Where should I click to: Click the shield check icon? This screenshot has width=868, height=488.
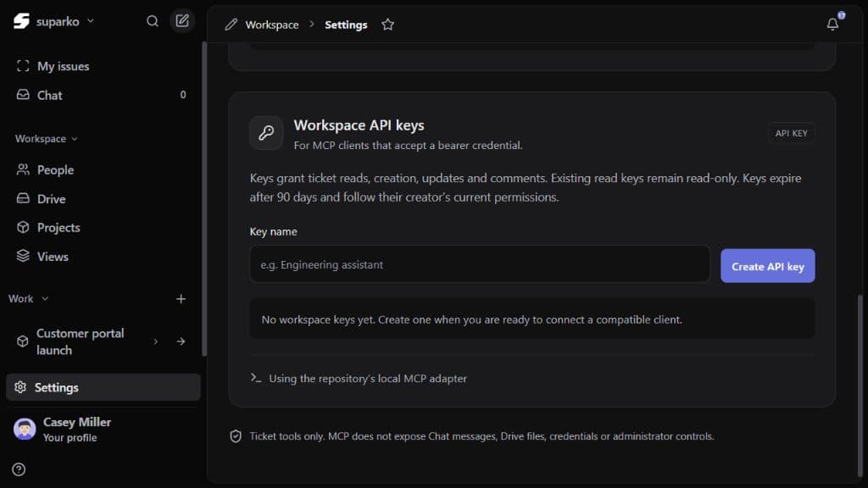point(236,436)
